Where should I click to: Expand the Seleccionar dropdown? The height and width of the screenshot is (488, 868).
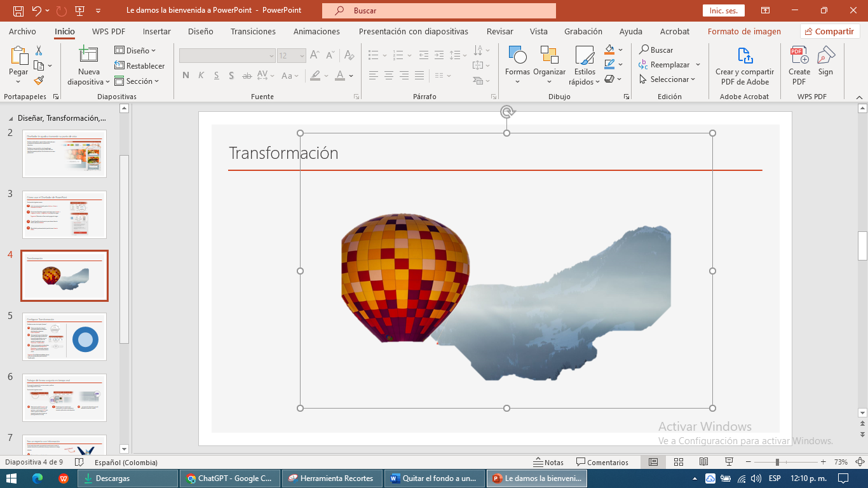668,79
